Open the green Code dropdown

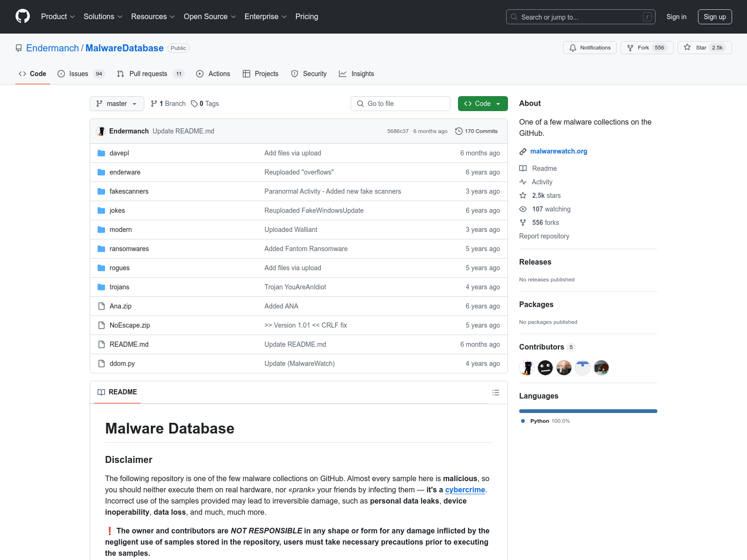pos(483,104)
